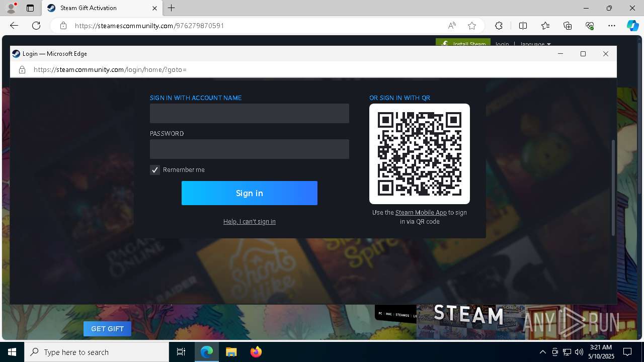The width and height of the screenshot is (644, 362).
Task: Open Microsoft Edge from taskbar
Action: coord(207,352)
